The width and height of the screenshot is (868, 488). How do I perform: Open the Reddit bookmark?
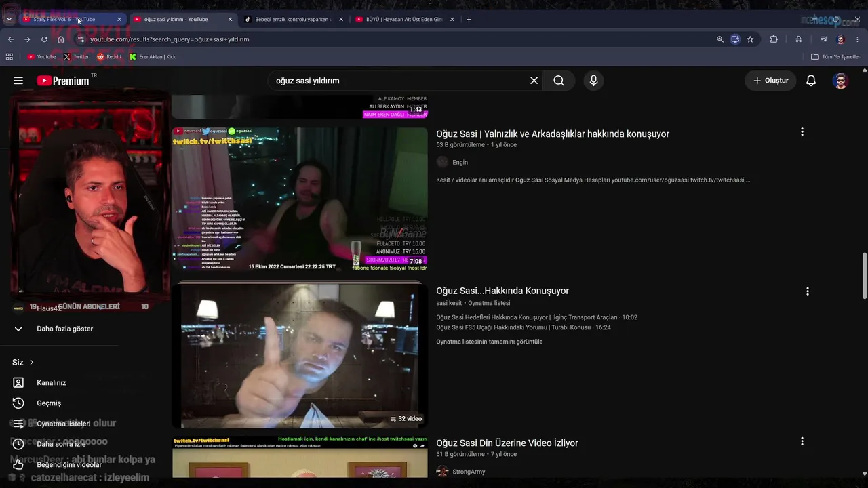(109, 57)
